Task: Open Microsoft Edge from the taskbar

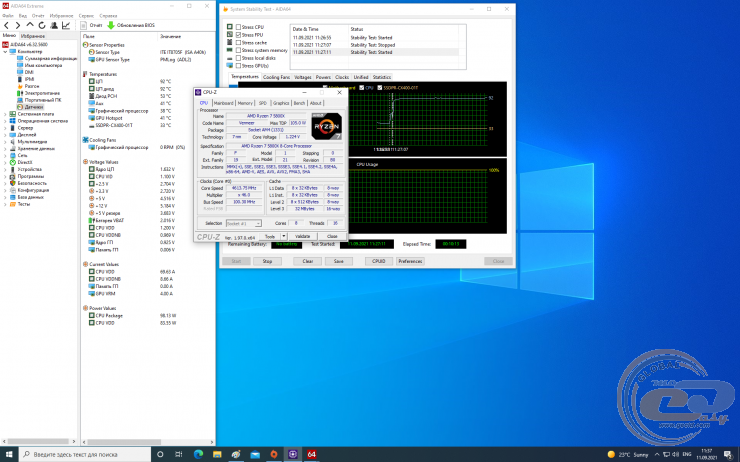Action: pyautogui.click(x=198, y=454)
